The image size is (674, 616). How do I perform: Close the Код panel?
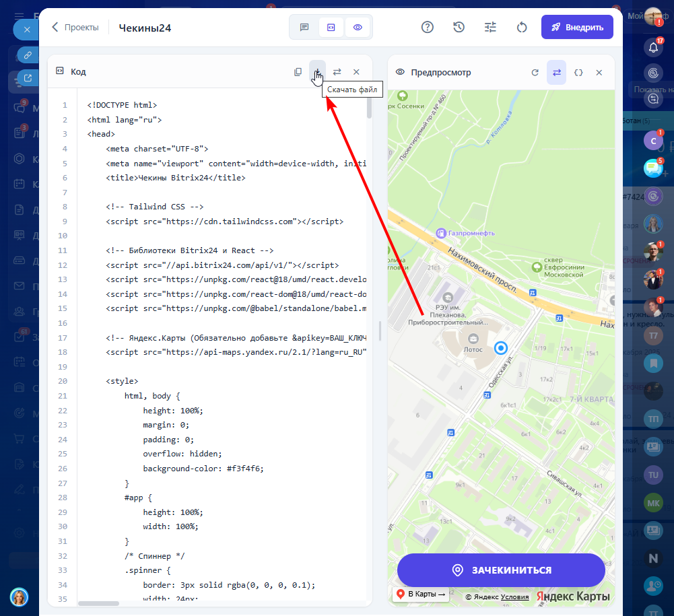click(356, 72)
